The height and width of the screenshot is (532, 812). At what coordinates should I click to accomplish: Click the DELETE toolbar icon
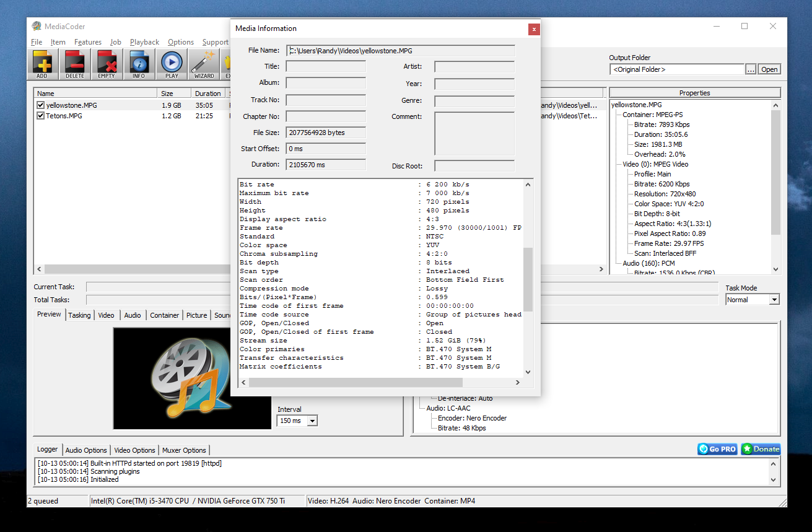pos(74,64)
